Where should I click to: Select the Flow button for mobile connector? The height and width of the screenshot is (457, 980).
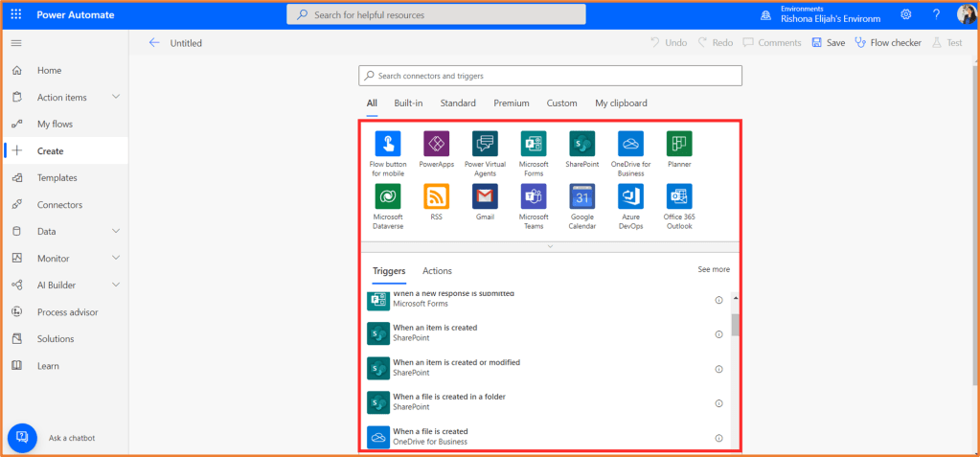[388, 144]
